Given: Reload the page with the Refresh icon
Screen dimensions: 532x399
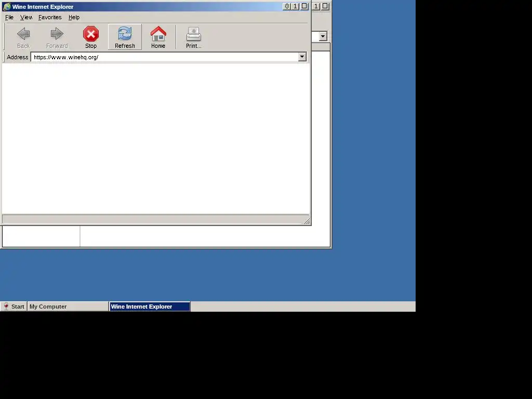Looking at the screenshot, I should tap(125, 37).
